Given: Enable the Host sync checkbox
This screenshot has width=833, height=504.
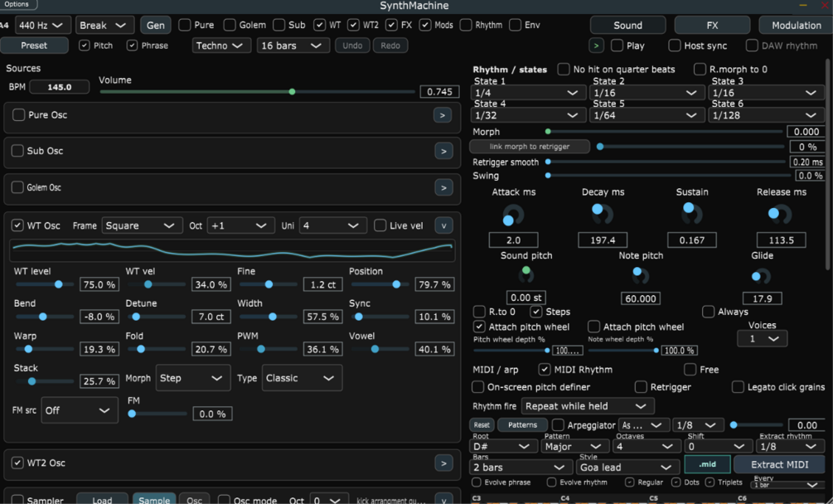Looking at the screenshot, I should tap(674, 46).
